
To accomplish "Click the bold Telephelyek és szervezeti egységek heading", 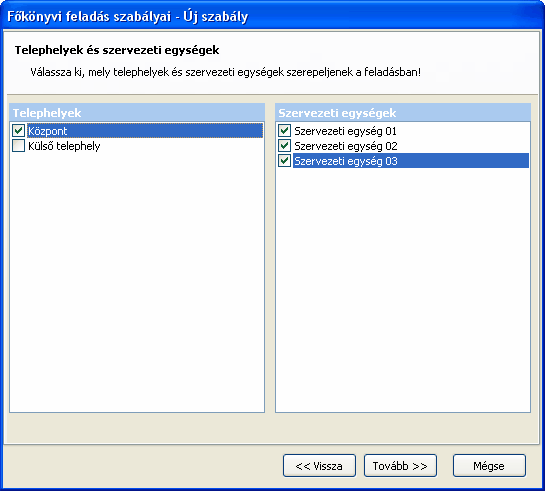I will 117,50.
